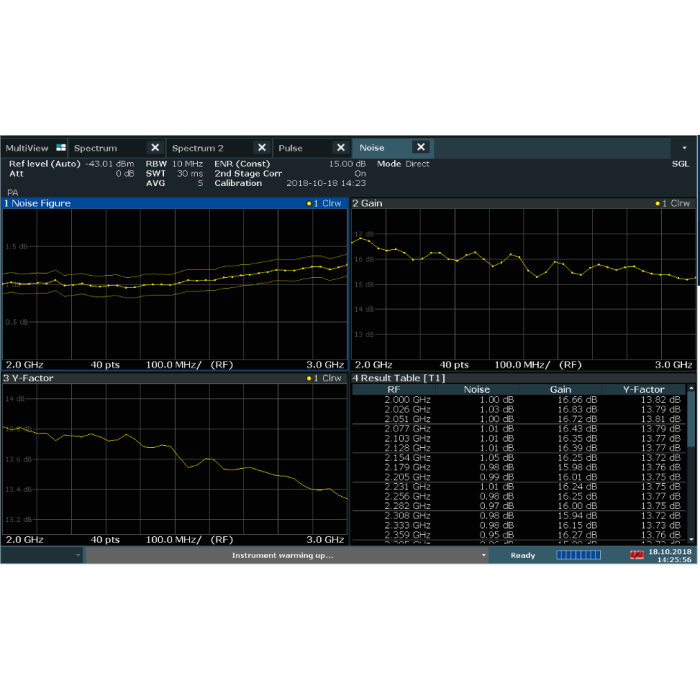Click the yellow trace marker in Gain window

coord(659,203)
